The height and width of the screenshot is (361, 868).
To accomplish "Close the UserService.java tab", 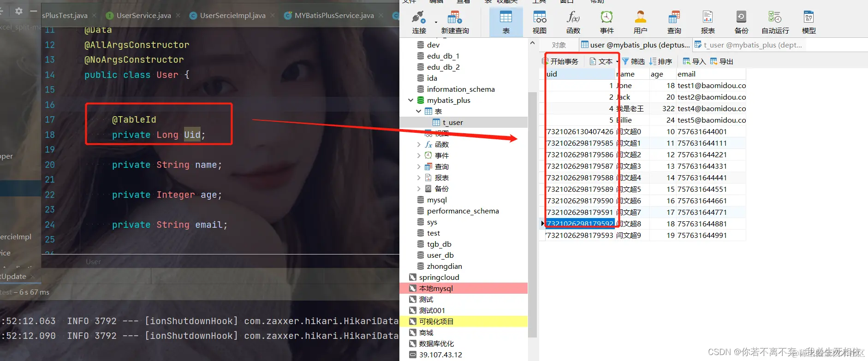I will [178, 15].
